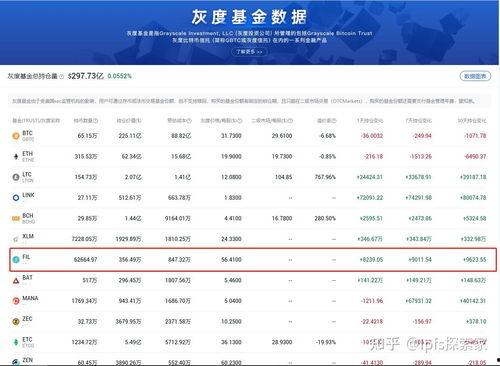
Task: Click the MANA coin icon
Action: tap(16, 301)
